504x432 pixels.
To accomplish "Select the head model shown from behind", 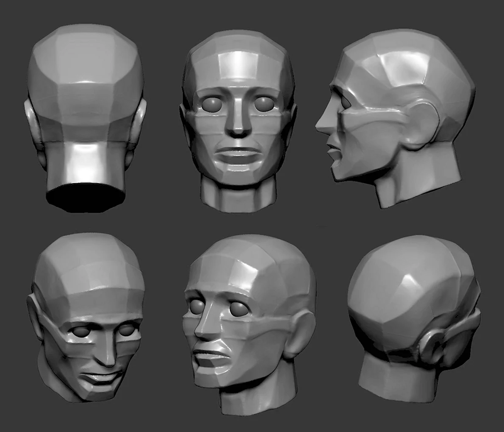I will [x=85, y=117].
